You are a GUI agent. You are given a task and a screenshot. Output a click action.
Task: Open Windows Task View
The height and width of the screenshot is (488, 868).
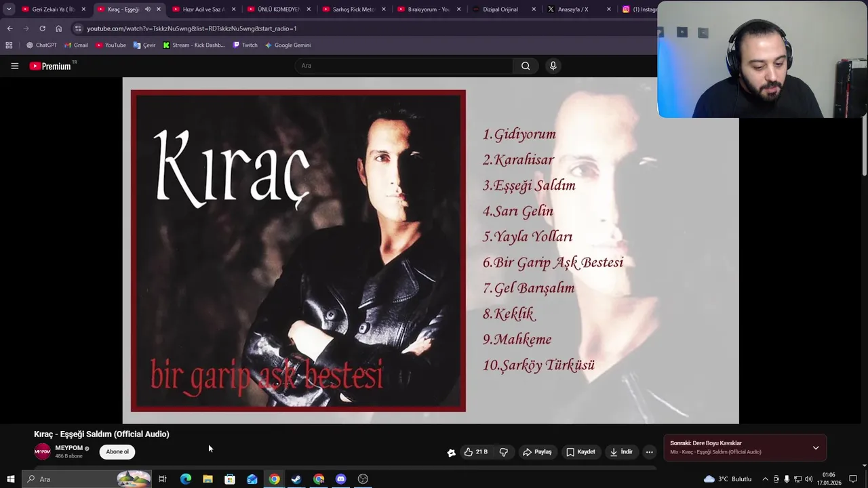[163, 479]
